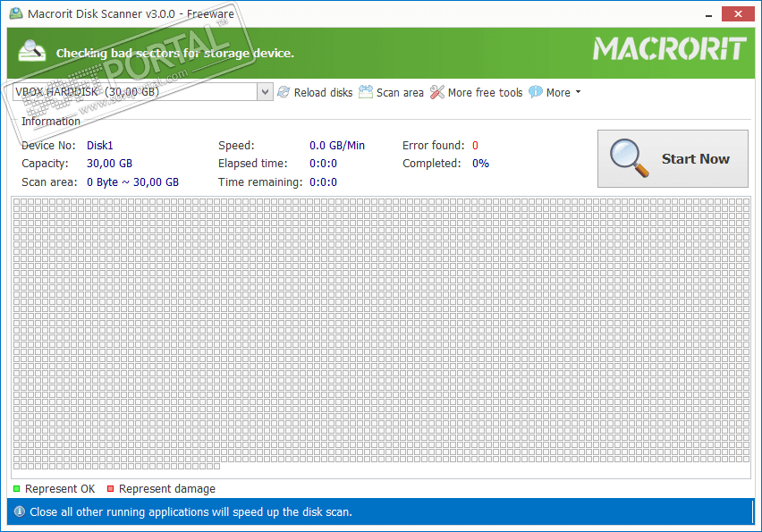Viewport: 762px width, 532px height.
Task: Open More free tools link
Action: [485, 92]
